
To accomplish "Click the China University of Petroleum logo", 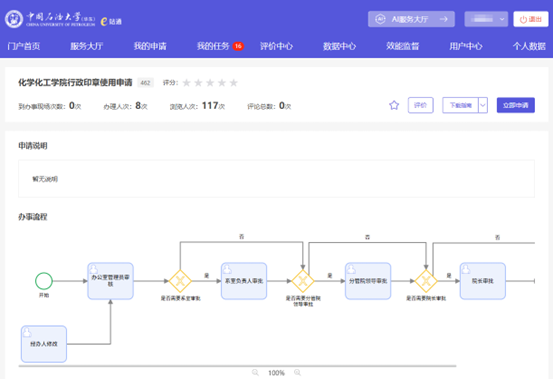I will pyautogui.click(x=50, y=19).
